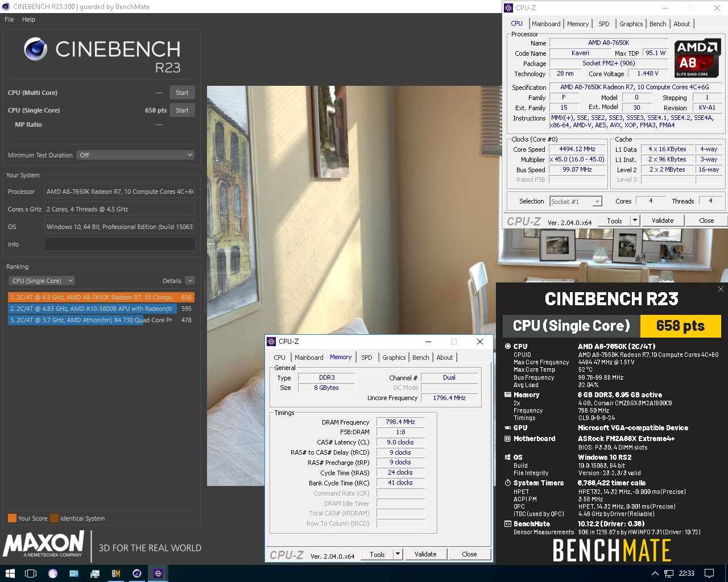Viewport: 728px width, 582px height.
Task: Click the Core Speed 4494.12 MHz value
Action: pyautogui.click(x=577, y=149)
